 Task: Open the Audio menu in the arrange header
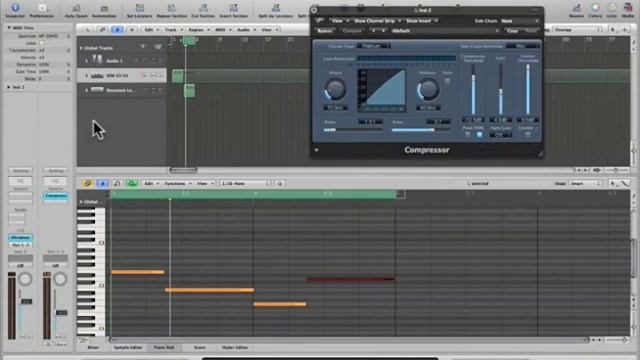246,29
